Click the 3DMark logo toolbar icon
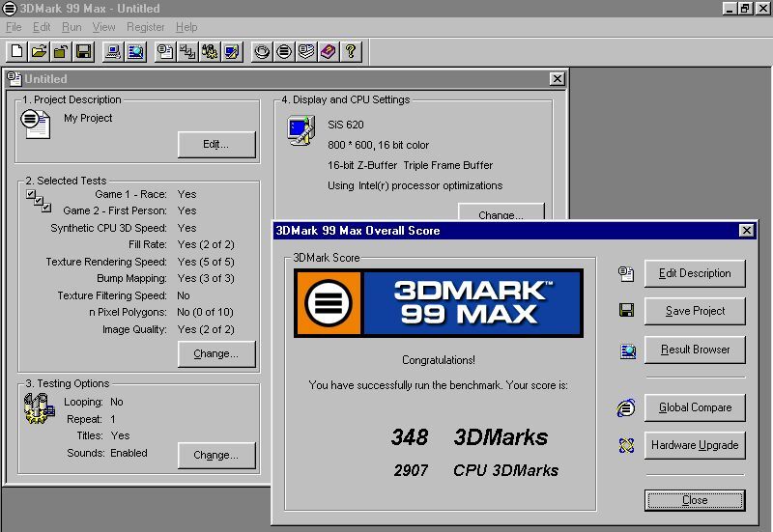Viewport: 773px width, 532px height. (284, 52)
